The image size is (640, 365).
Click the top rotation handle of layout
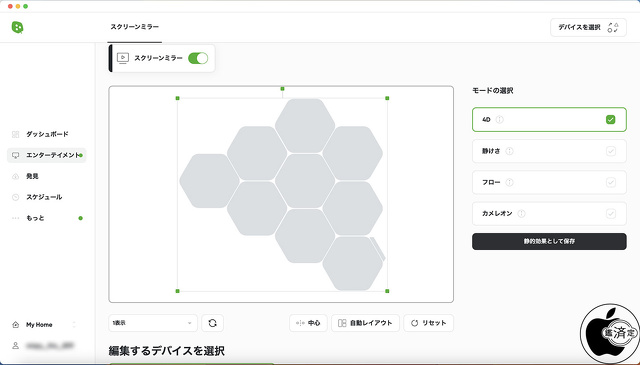pos(282,89)
